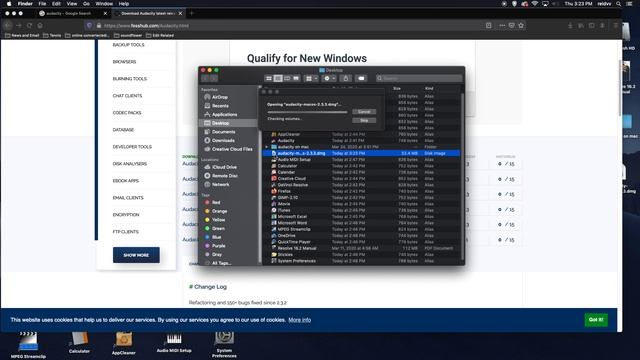Open a new Firefox tab

tap(191, 13)
